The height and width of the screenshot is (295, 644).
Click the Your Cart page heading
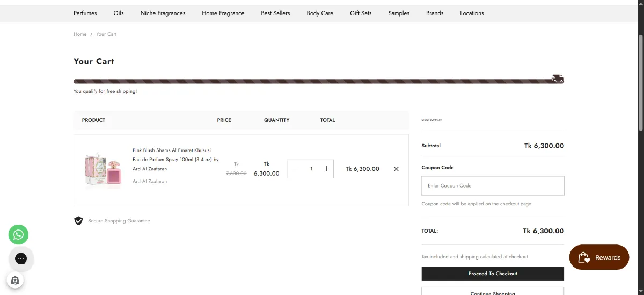click(94, 61)
